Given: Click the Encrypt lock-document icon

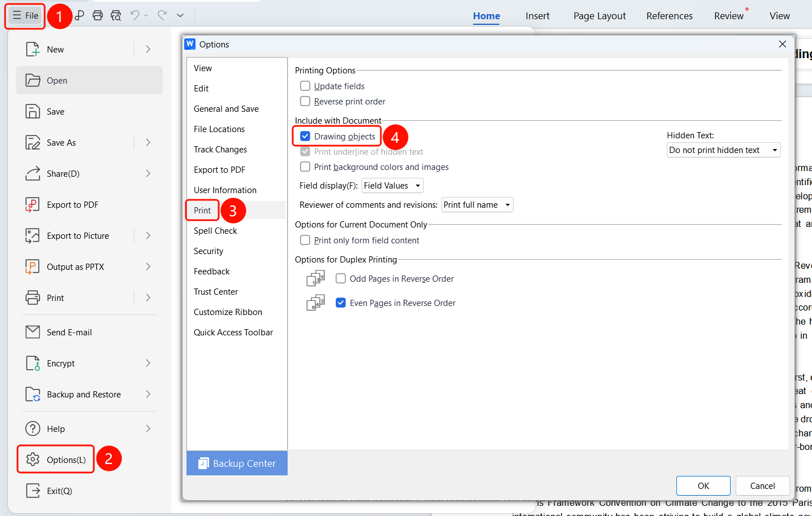Looking at the screenshot, I should (33, 363).
